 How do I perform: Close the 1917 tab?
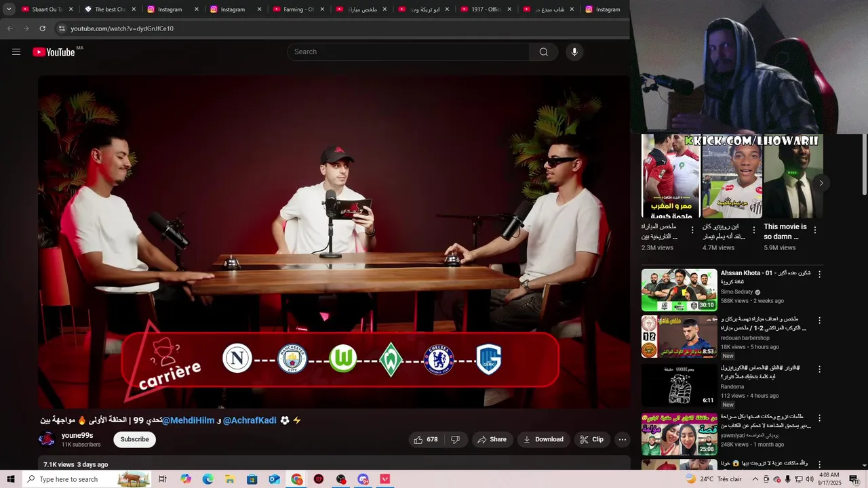[x=509, y=9]
